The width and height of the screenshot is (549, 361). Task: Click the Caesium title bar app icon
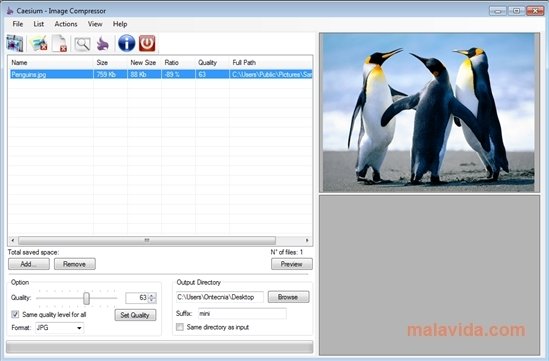point(10,11)
